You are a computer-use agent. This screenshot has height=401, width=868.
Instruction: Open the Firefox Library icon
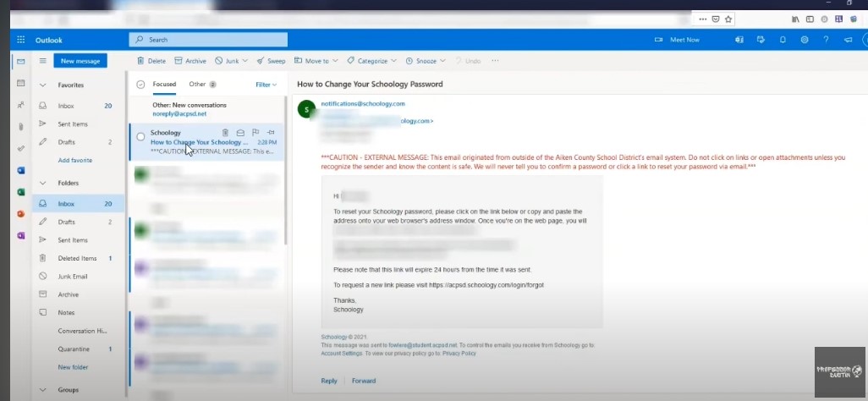tap(795, 19)
